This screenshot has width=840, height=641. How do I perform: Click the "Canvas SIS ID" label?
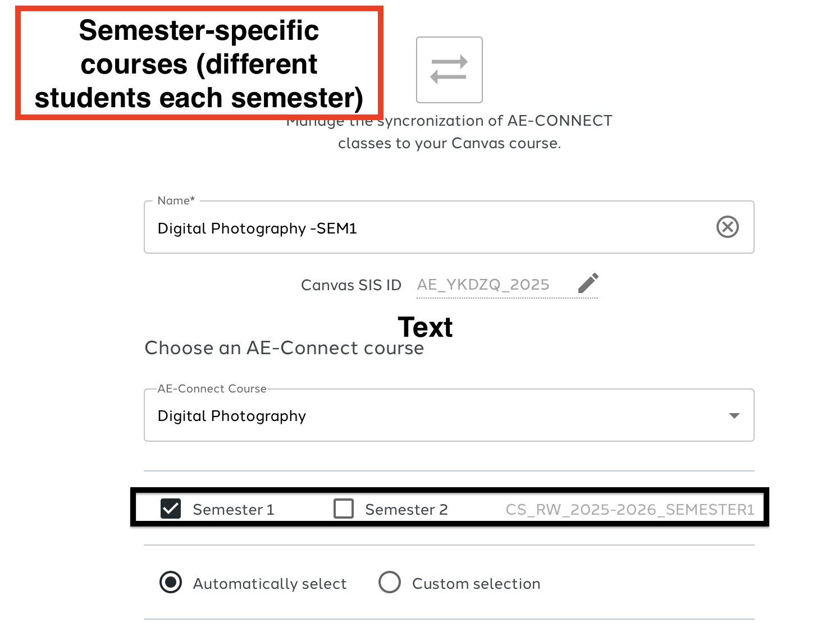point(351,285)
